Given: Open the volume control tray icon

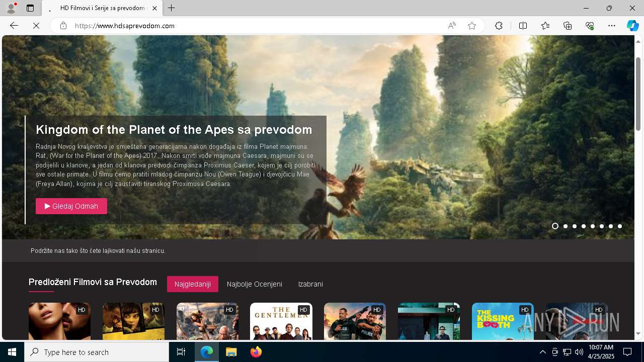Looking at the screenshot, I should click(x=579, y=352).
